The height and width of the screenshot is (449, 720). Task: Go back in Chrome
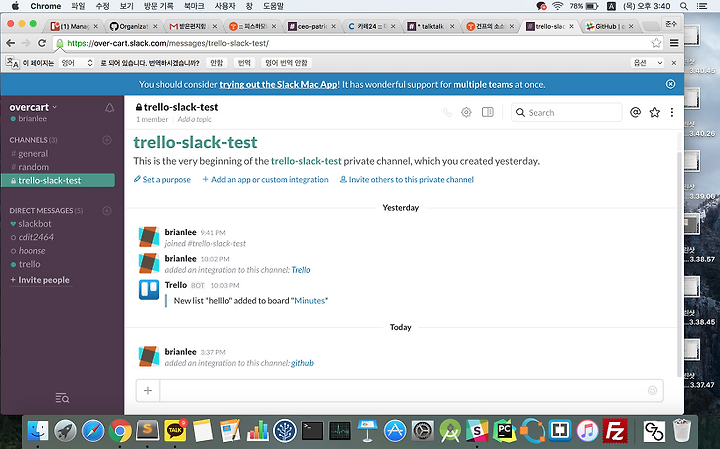[x=11, y=43]
